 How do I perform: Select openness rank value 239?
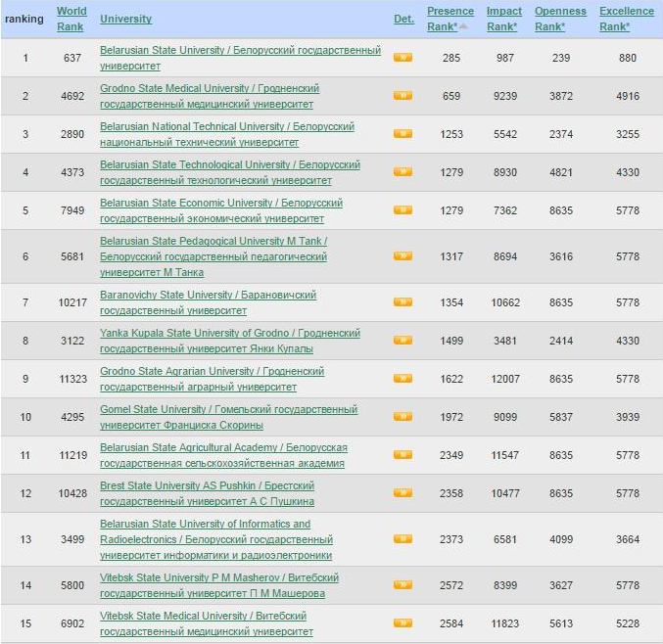(x=561, y=58)
